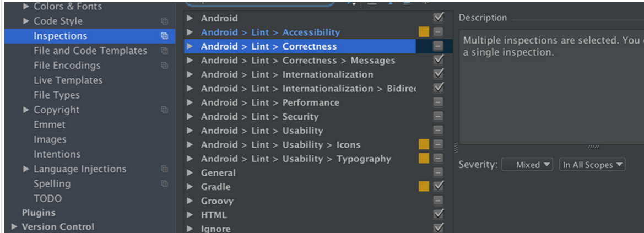Open the In All Scopes dropdown
The height and width of the screenshot is (233, 644).
click(592, 165)
